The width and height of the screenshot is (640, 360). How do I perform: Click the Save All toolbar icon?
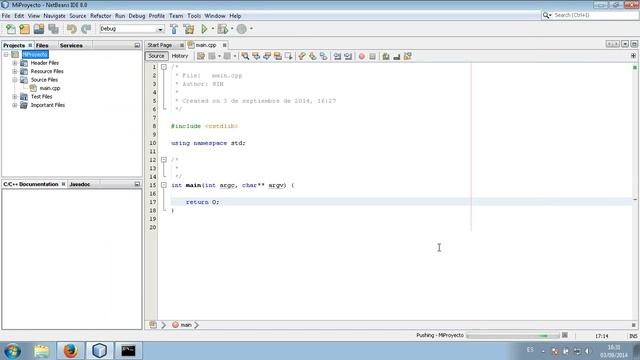tap(53, 29)
